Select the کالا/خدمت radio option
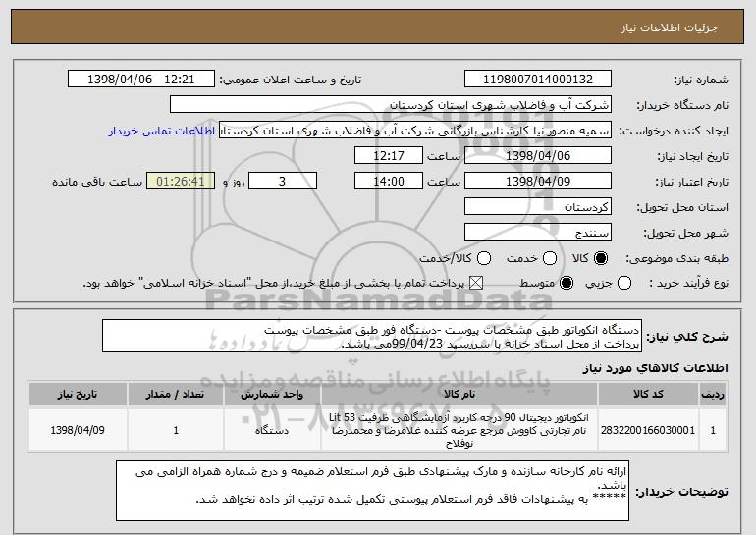 pos(484,258)
